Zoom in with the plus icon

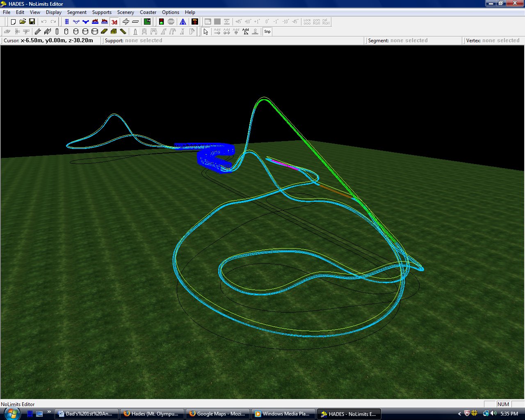(126, 22)
